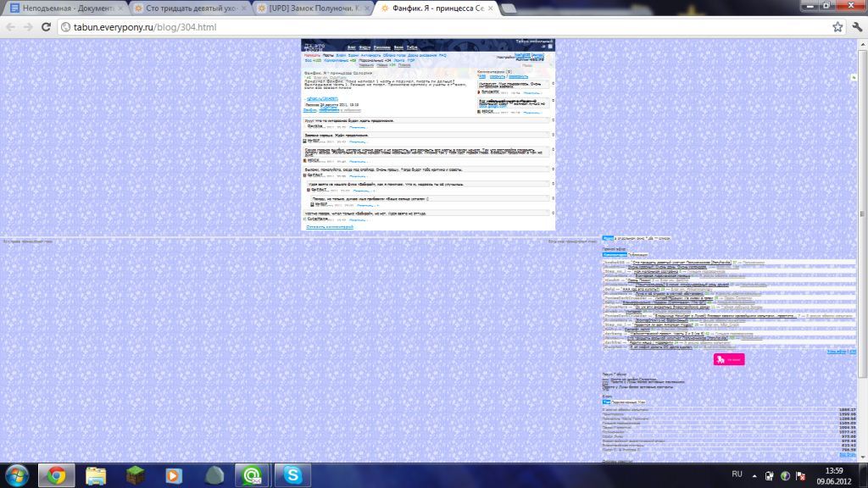Click the Show desktop strip at taskbar end
The height and width of the screenshot is (488, 868).
click(x=864, y=476)
